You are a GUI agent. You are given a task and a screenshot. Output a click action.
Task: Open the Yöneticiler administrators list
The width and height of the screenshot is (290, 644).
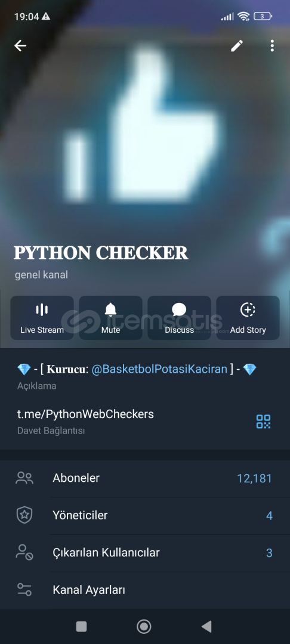(145, 515)
